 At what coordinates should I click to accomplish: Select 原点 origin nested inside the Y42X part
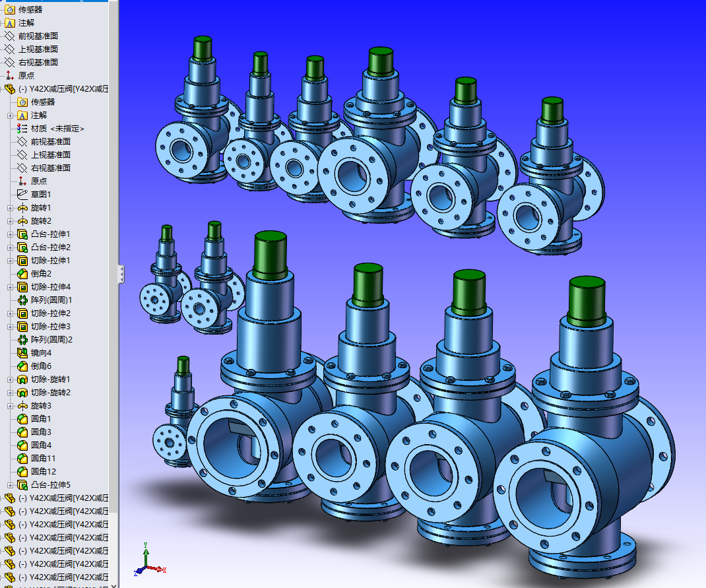pos(32,181)
